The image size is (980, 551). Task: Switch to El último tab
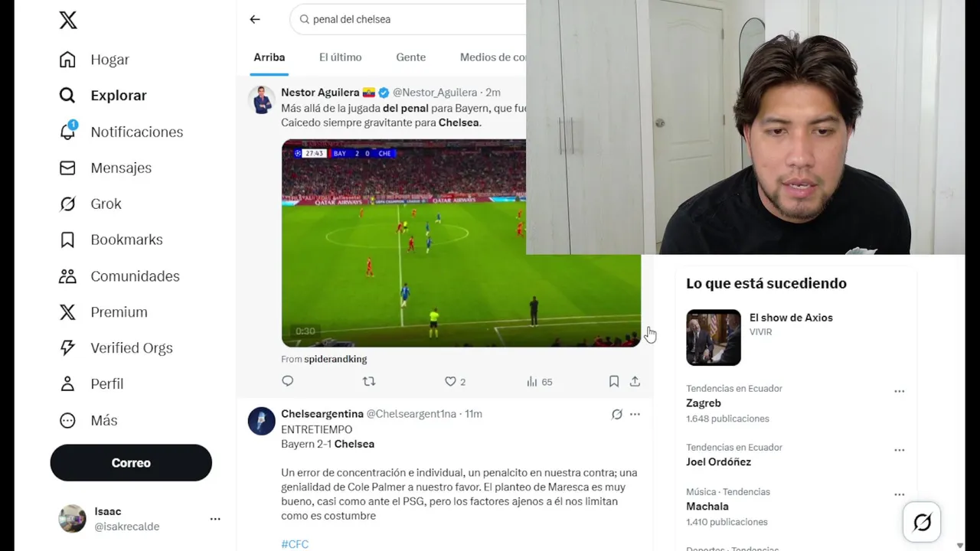click(x=341, y=57)
